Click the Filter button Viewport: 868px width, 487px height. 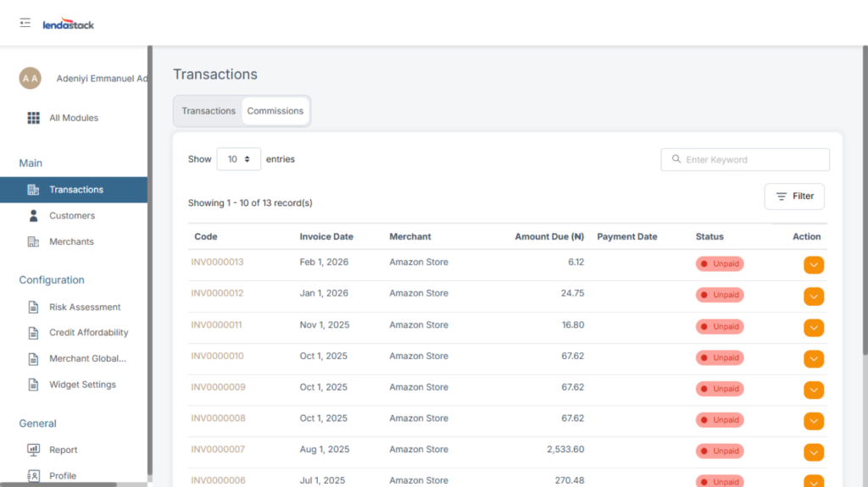tap(794, 196)
